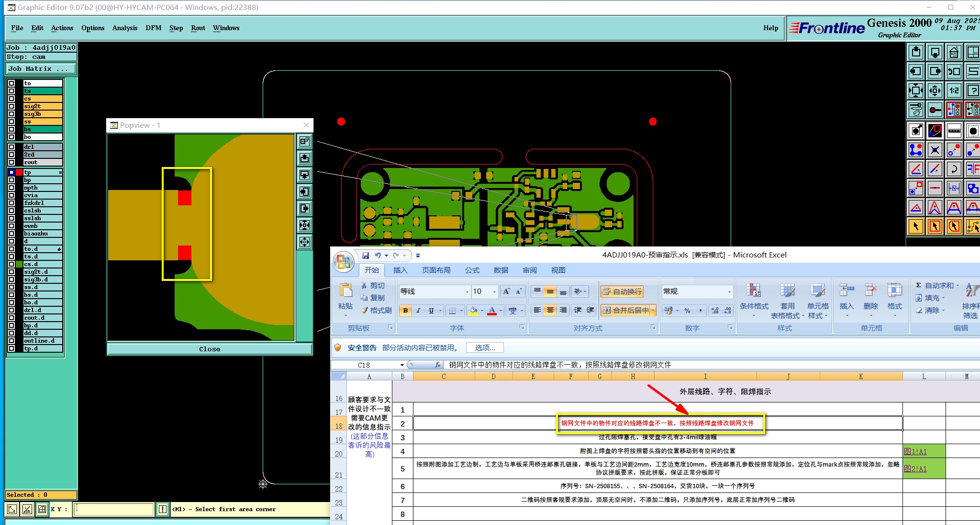Click the wrench and palette settings icon
The height and width of the screenshot is (525, 980).
tap(915, 110)
